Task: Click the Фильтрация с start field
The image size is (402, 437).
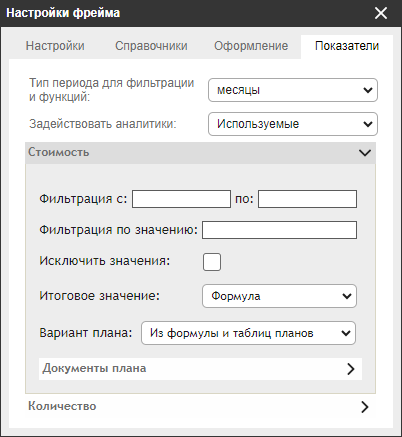Action: coord(181,199)
